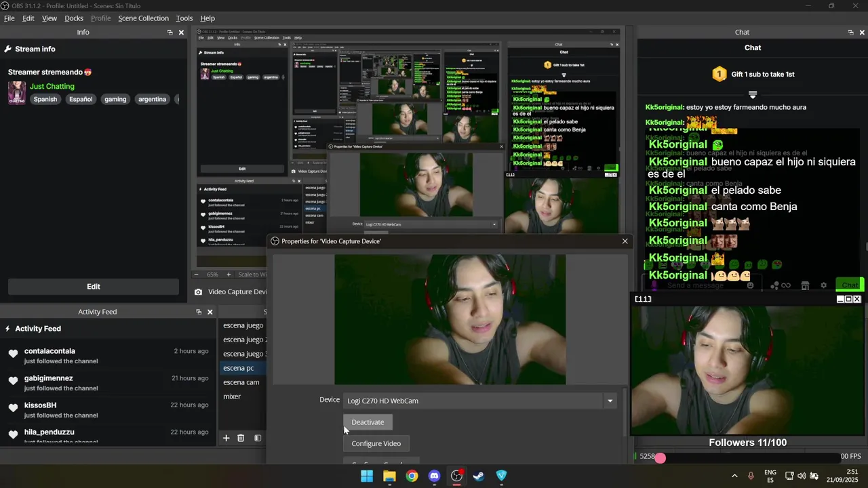Zoom out the preview with minus
This screenshot has height=488, width=868.
(x=197, y=274)
